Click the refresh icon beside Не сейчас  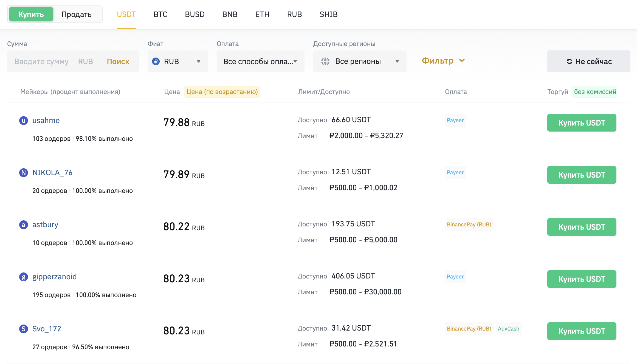570,61
